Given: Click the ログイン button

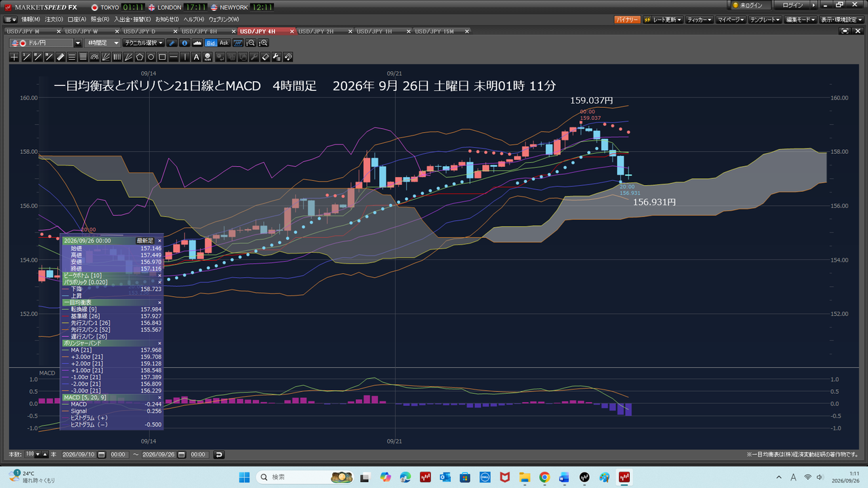Looking at the screenshot, I should pyautogui.click(x=793, y=5).
